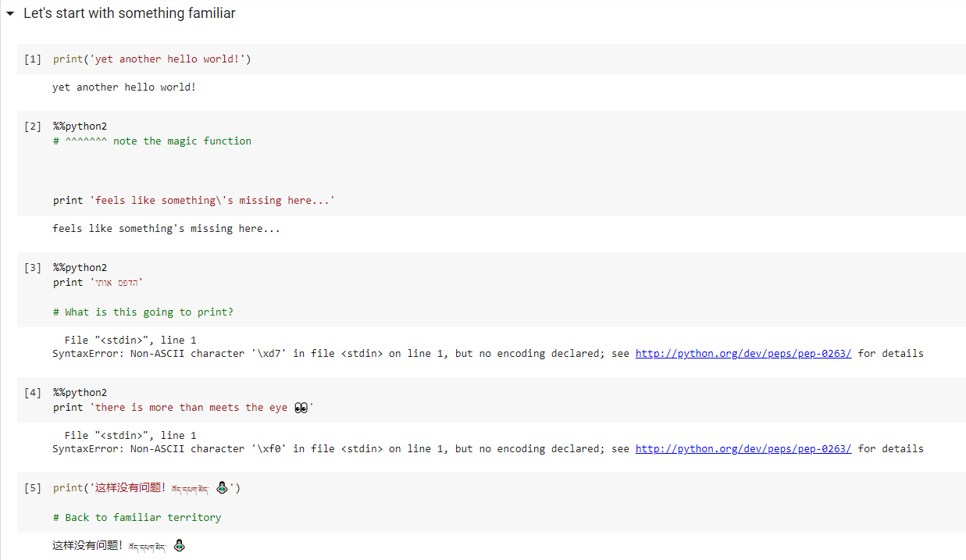The width and height of the screenshot is (966, 560).
Task: Run cell [1] via its execution counter
Action: [x=33, y=59]
